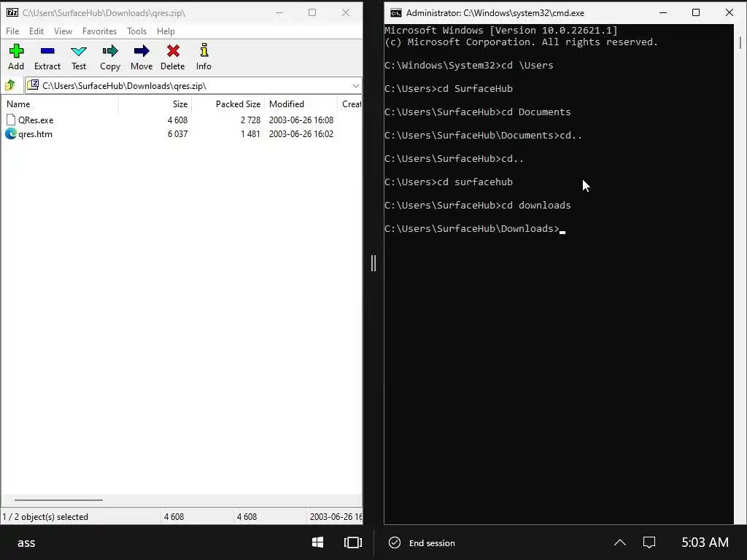Open the Tools menu
Screen dimensions: 747x560
(x=136, y=31)
